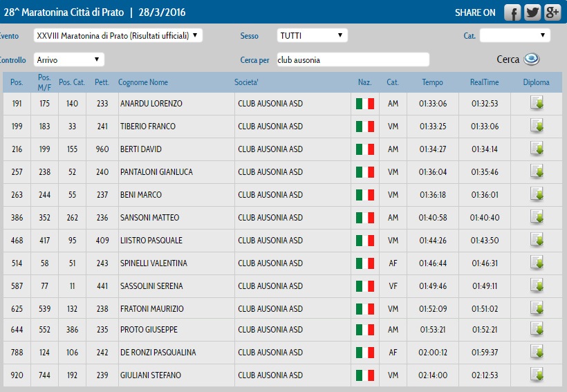Select name LIISTRO PASQUALE
This screenshot has width=567, height=392.
click(x=151, y=240)
